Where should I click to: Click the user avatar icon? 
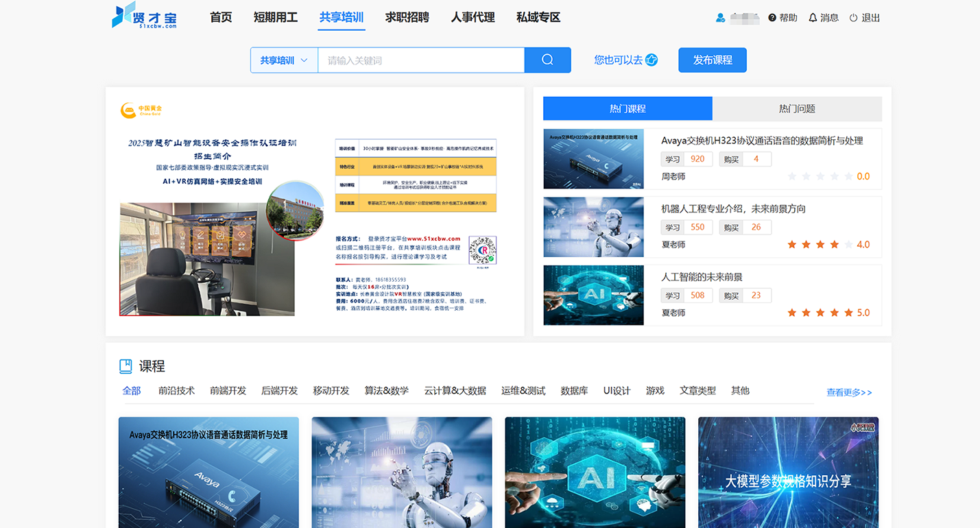pyautogui.click(x=720, y=18)
